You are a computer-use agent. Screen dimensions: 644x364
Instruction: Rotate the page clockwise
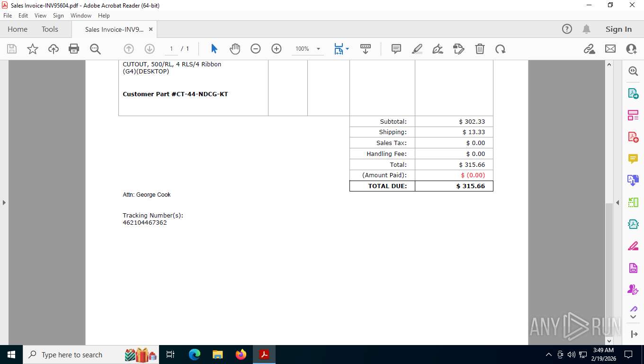pos(501,49)
